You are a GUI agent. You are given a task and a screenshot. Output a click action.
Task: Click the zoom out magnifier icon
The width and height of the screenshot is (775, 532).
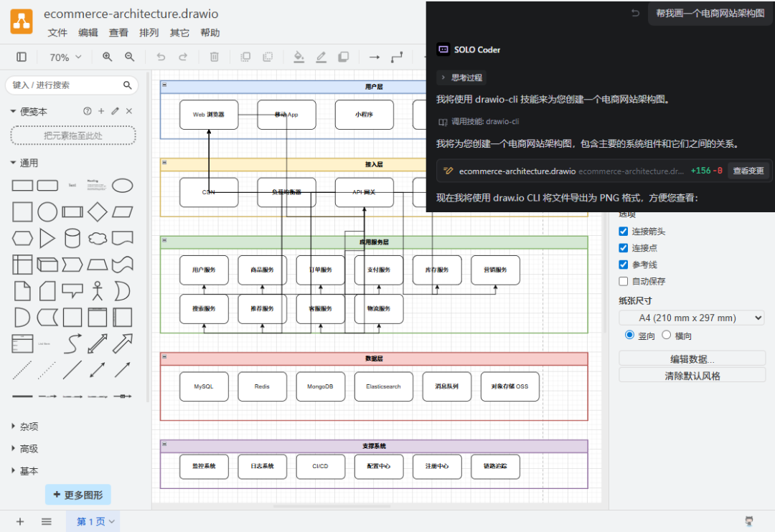[129, 57]
